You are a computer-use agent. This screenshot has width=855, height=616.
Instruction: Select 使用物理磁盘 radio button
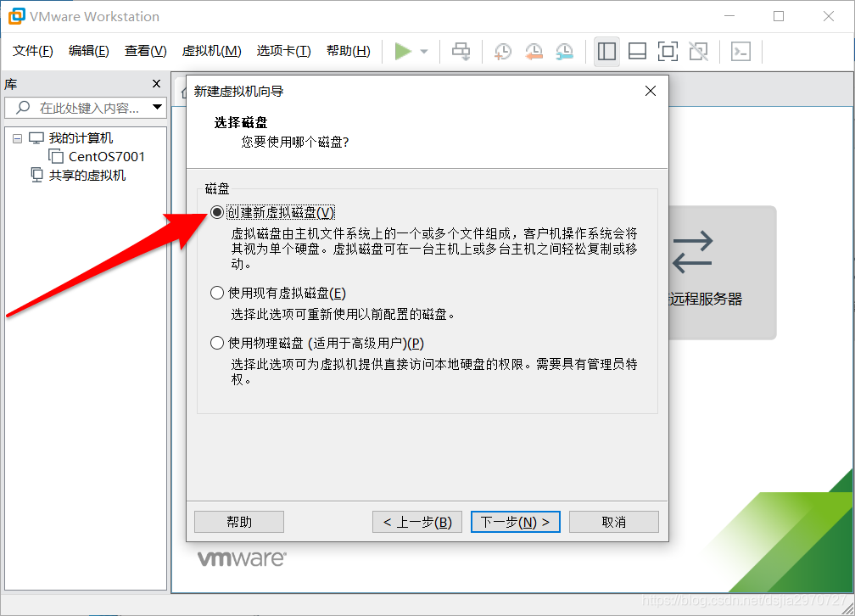[217, 343]
